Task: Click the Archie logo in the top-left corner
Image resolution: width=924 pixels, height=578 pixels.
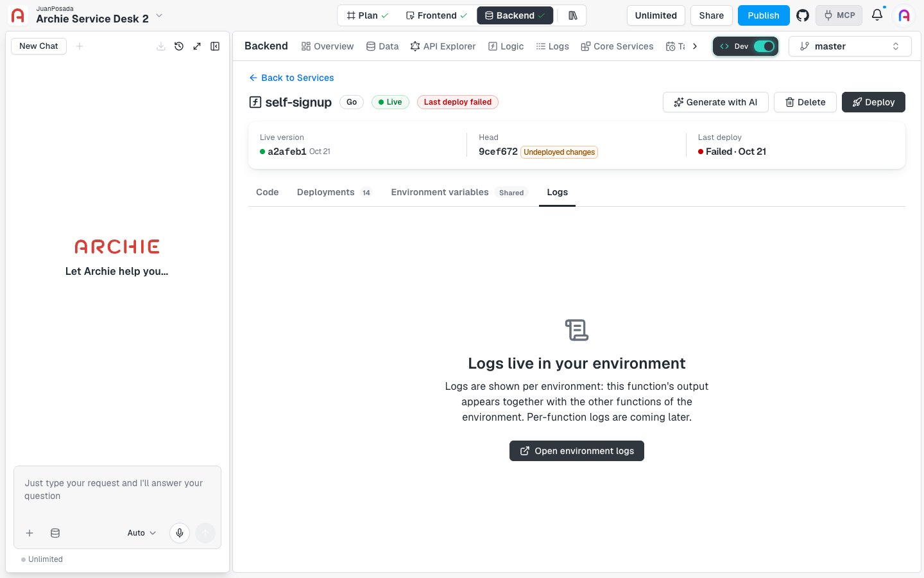Action: [18, 15]
